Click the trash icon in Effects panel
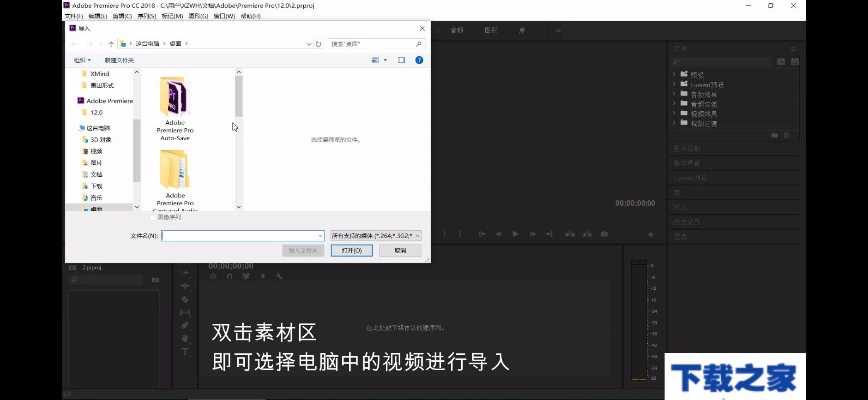 pyautogui.click(x=786, y=135)
